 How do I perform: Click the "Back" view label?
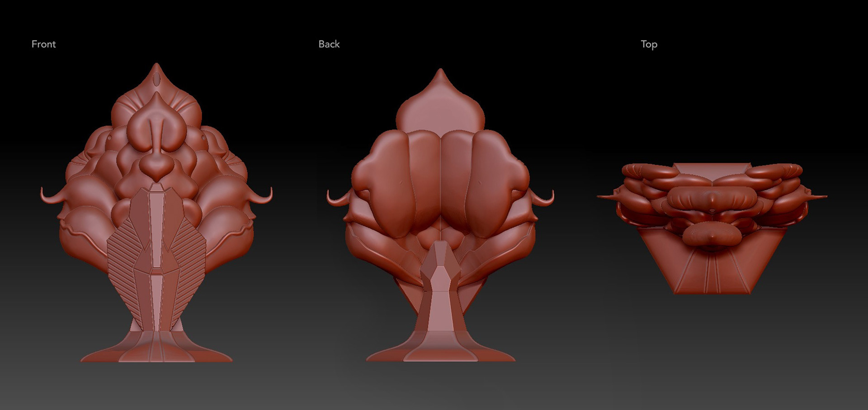pyautogui.click(x=329, y=44)
